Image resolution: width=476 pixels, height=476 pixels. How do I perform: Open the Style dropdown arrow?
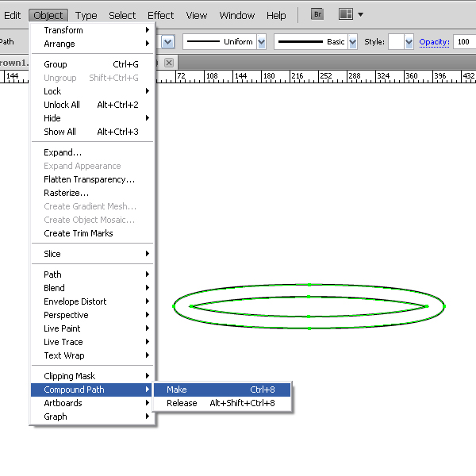(409, 42)
